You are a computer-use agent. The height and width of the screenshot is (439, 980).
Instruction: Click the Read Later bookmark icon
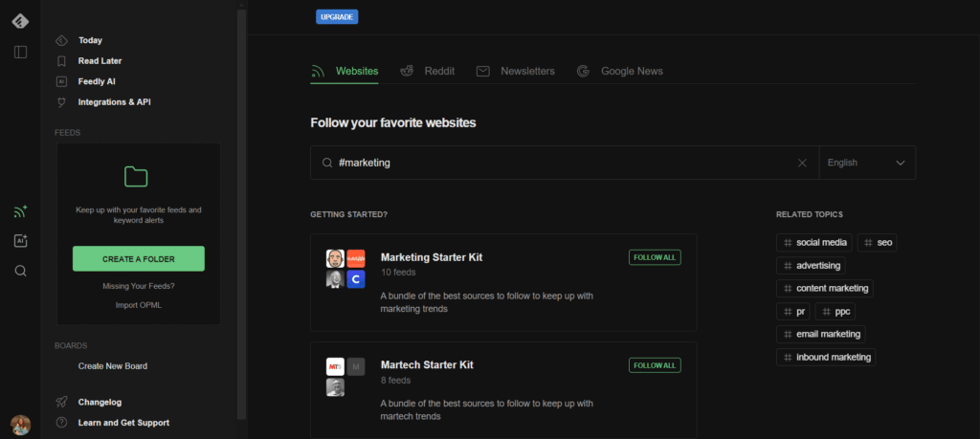pyautogui.click(x=61, y=61)
